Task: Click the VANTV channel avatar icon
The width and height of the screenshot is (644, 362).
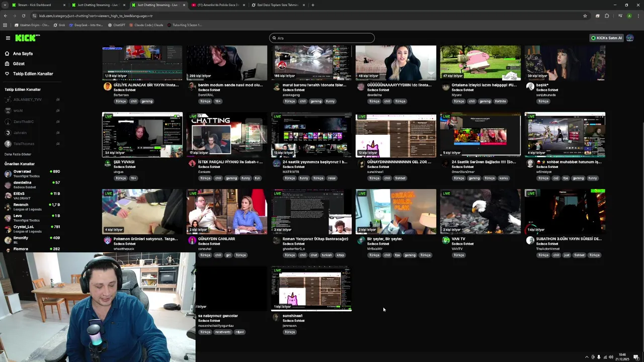Action: (445, 240)
